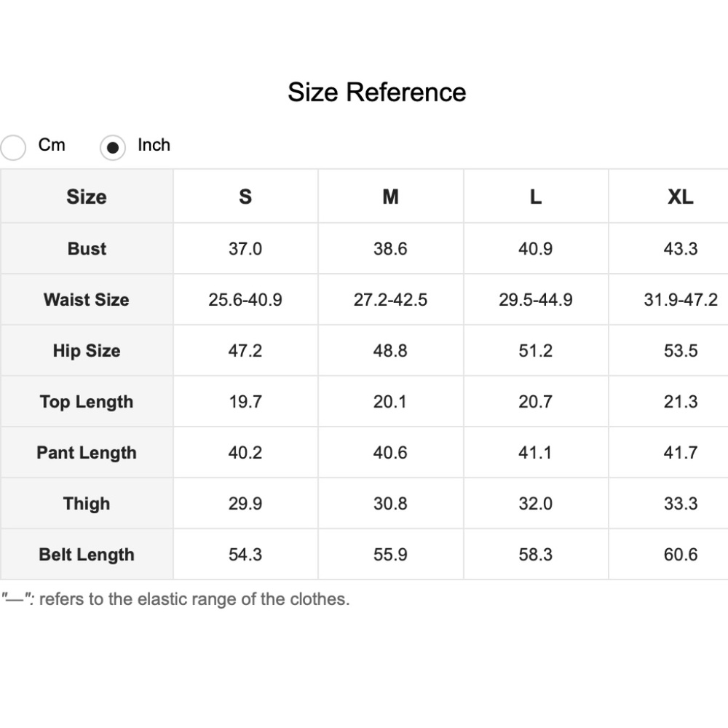
Task: Click the Waist Size row label
Action: (87, 299)
